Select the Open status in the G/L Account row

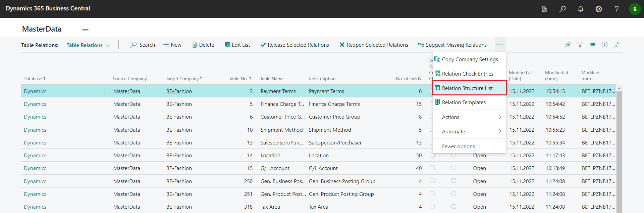[x=479, y=168]
